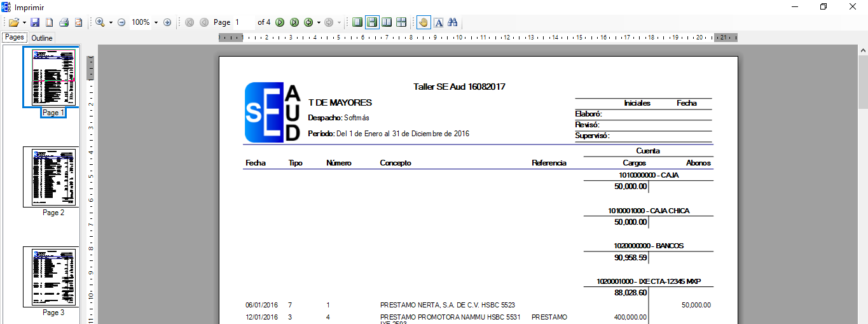The height and width of the screenshot is (324, 868).
Task: Jump to the last page
Action: click(294, 22)
